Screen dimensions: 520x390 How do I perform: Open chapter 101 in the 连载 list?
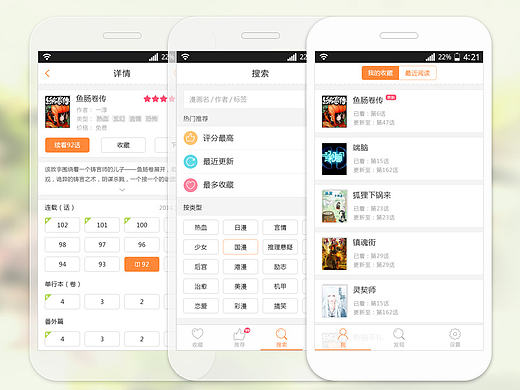pos(102,225)
